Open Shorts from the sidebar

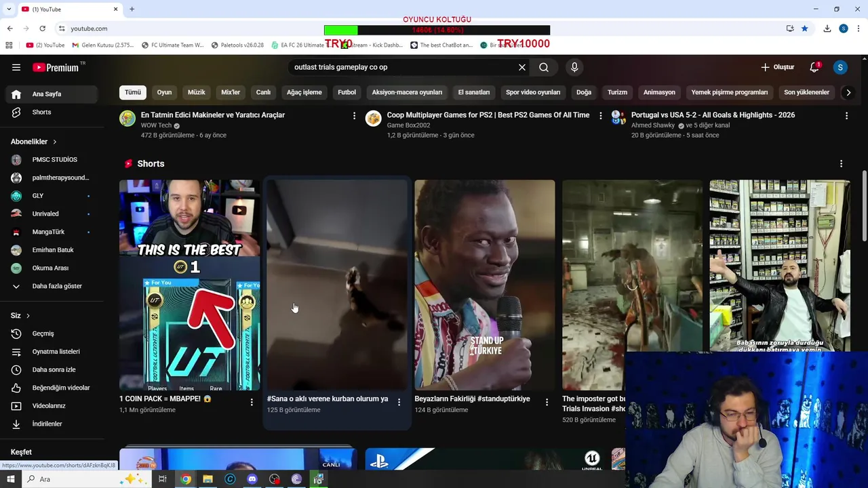[52, 112]
